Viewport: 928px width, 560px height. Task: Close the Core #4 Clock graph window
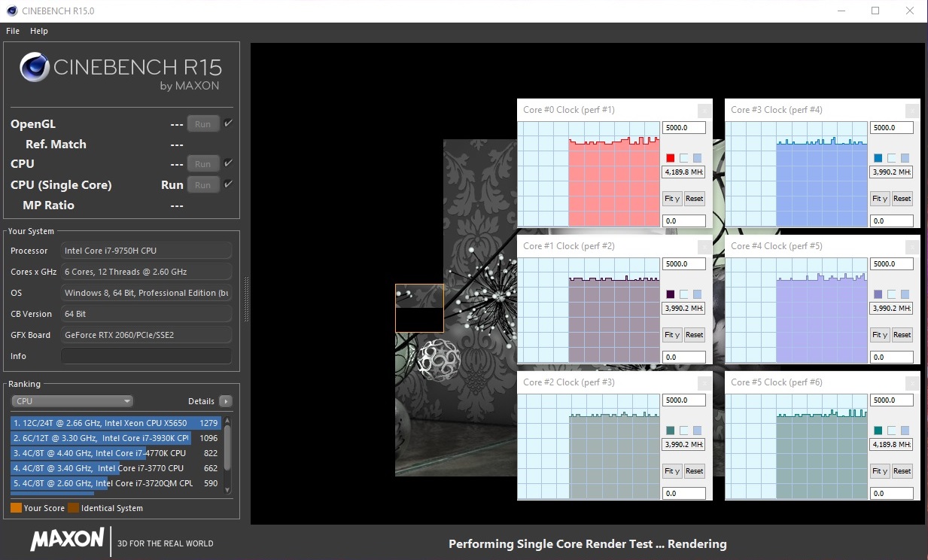coord(911,246)
